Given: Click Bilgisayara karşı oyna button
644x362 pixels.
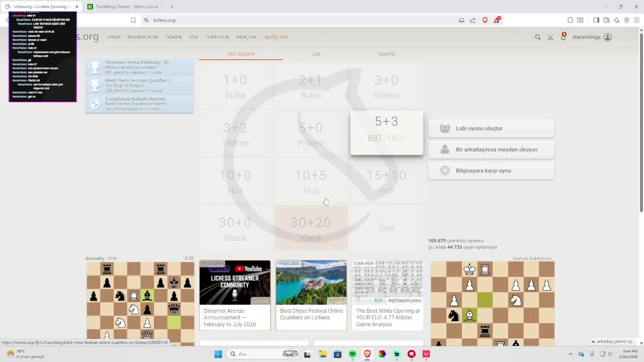Looking at the screenshot, I should [491, 170].
